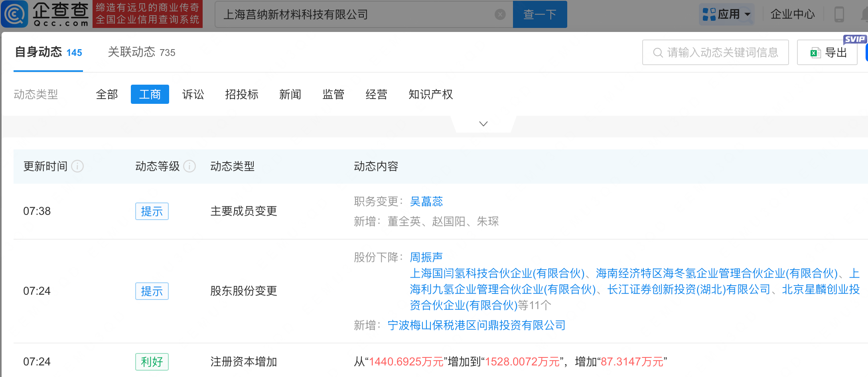Choose the 知识产权 filter
This screenshot has height=377, width=868.
430,94
